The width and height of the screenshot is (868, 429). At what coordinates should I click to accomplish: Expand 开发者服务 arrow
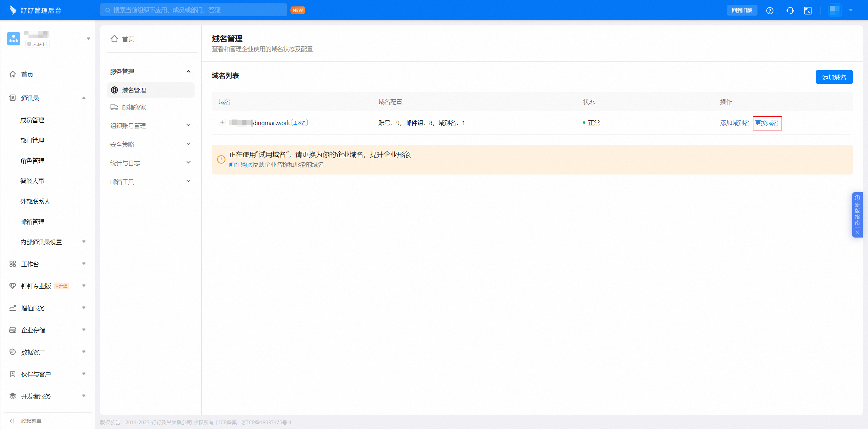click(84, 396)
